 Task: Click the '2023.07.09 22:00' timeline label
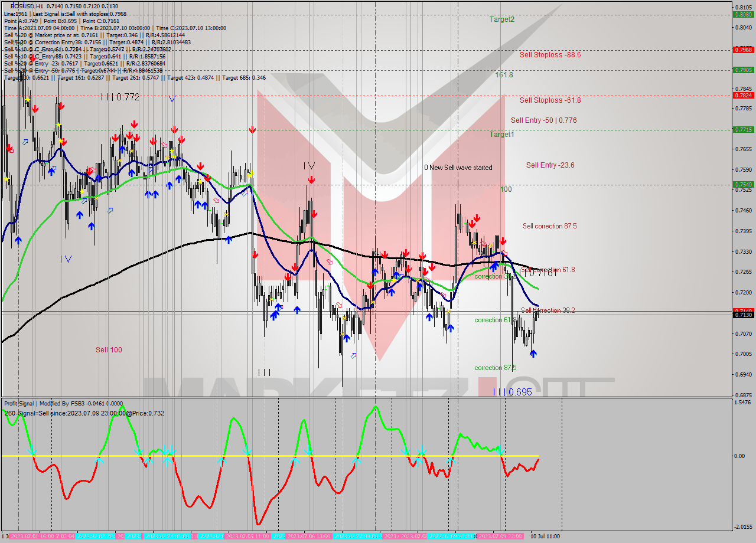tap(499, 536)
